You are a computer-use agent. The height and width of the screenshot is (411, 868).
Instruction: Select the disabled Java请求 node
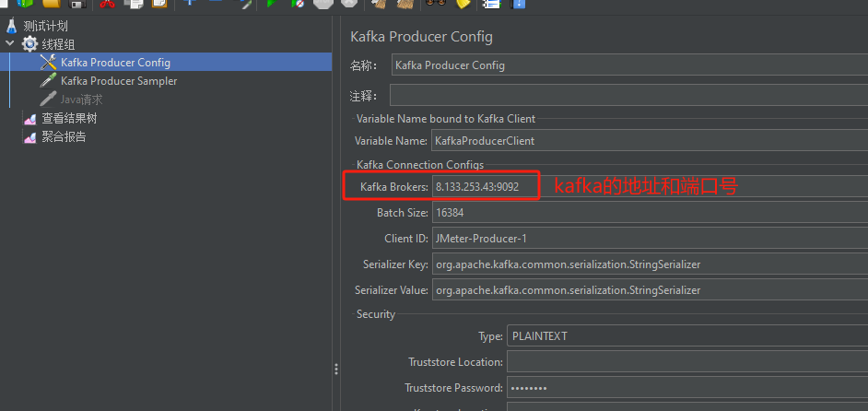coord(82,100)
